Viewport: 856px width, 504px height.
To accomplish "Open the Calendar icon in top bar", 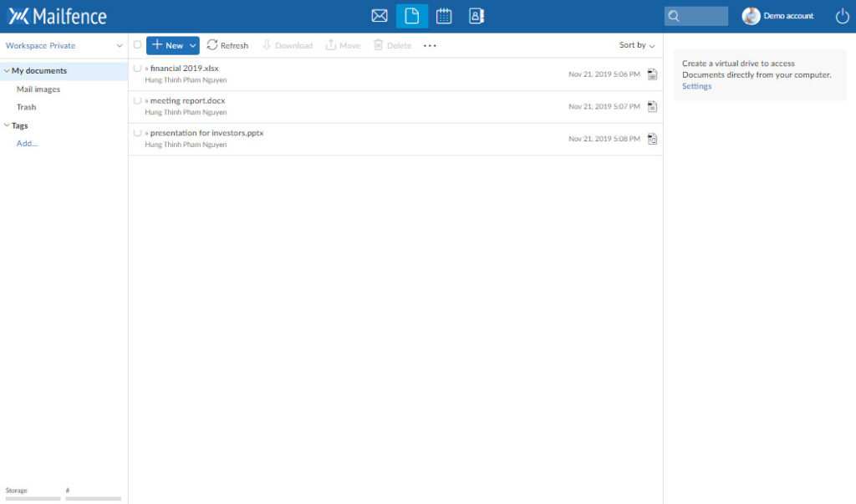I will (x=444, y=16).
